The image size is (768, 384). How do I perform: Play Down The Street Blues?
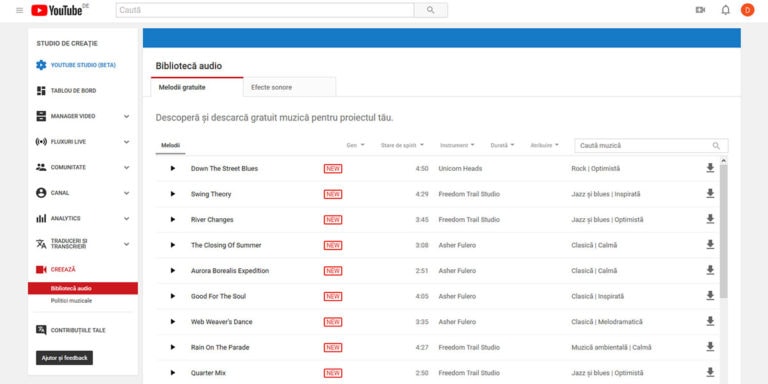tap(172, 168)
